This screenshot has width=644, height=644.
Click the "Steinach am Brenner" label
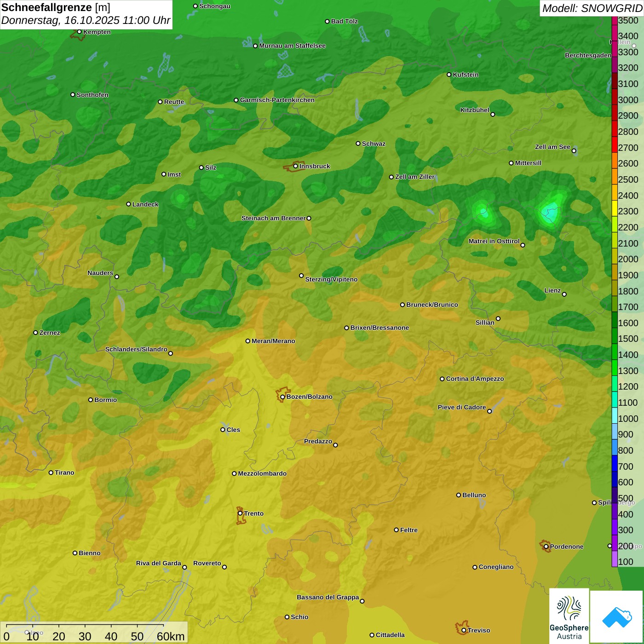[274, 218]
